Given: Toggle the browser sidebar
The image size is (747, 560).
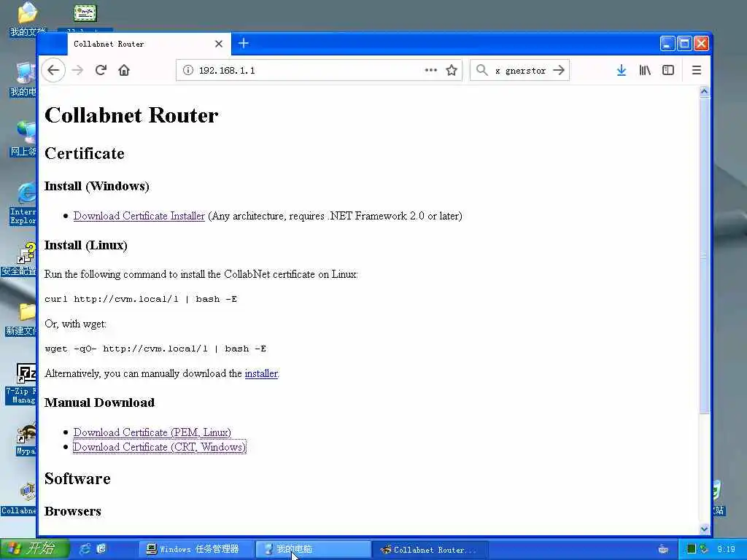Looking at the screenshot, I should pos(668,71).
